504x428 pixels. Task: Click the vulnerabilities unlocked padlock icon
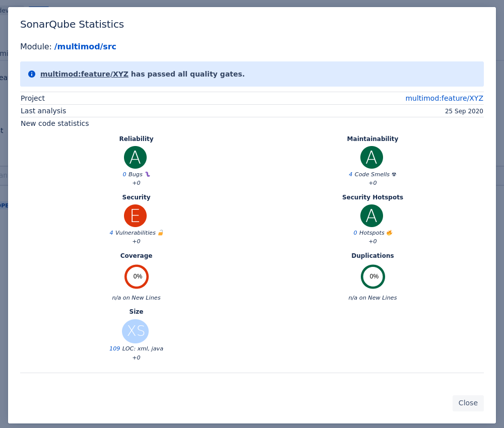(x=161, y=233)
